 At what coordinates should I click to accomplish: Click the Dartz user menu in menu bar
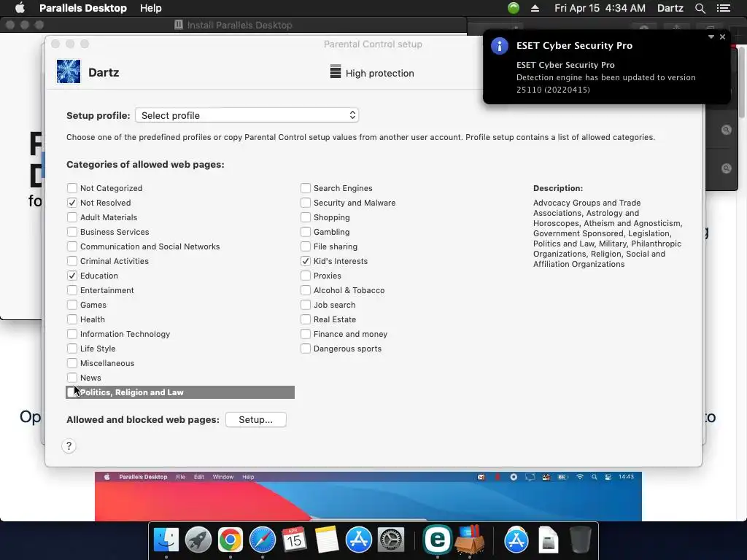(x=670, y=8)
